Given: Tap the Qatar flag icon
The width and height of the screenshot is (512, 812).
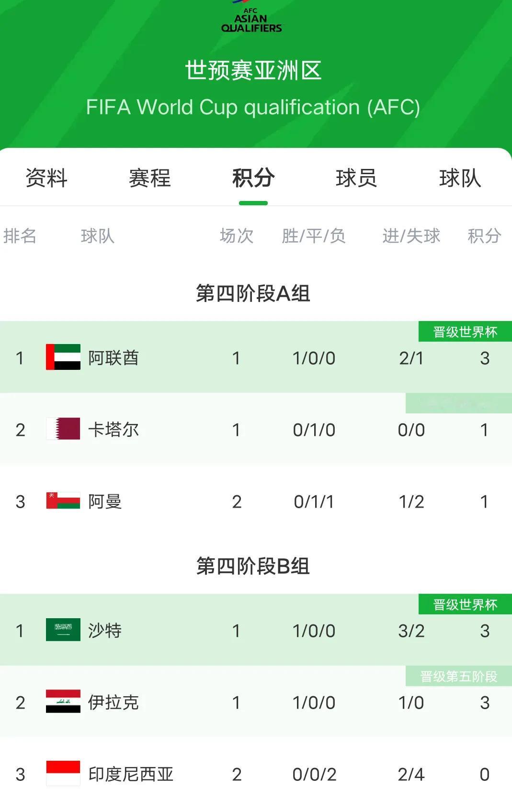Looking at the screenshot, I should 63,429.
